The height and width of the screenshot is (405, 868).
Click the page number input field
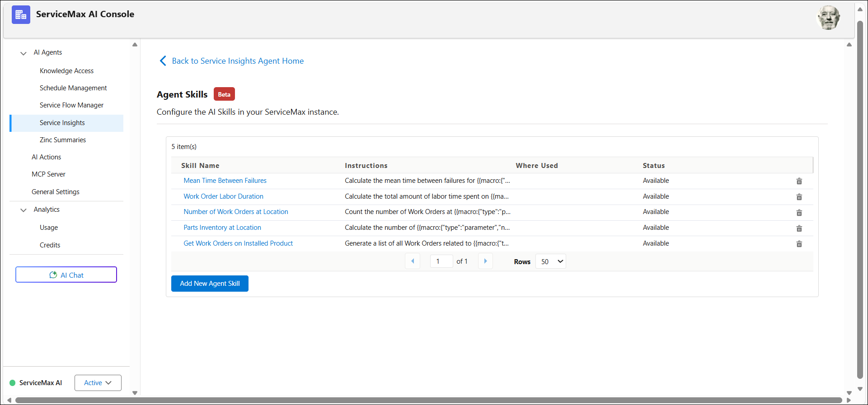[441, 261]
